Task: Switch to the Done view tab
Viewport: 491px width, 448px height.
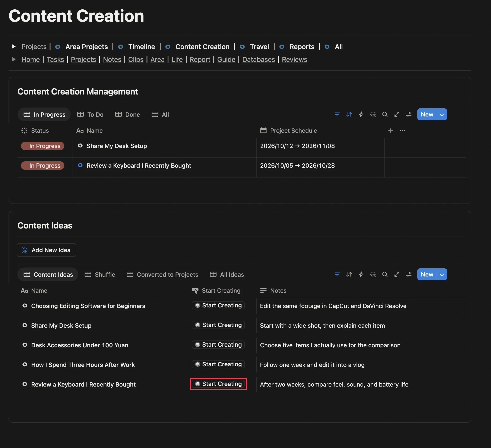Action: [x=127, y=114]
